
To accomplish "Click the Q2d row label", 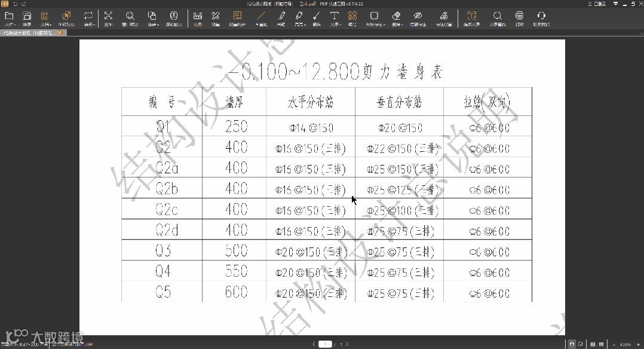I will tap(167, 230).
